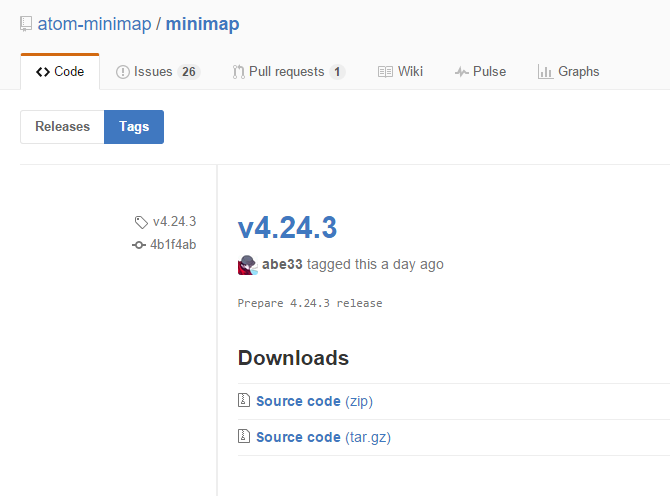Click the tag icon beside v4.24.3
The image size is (670, 497).
click(141, 222)
